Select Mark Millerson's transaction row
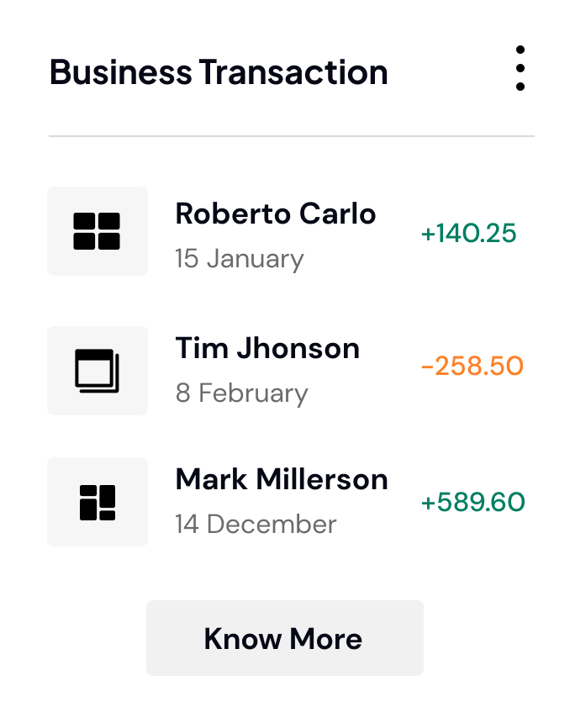Image resolution: width=570 pixels, height=728 pixels. pos(281,479)
